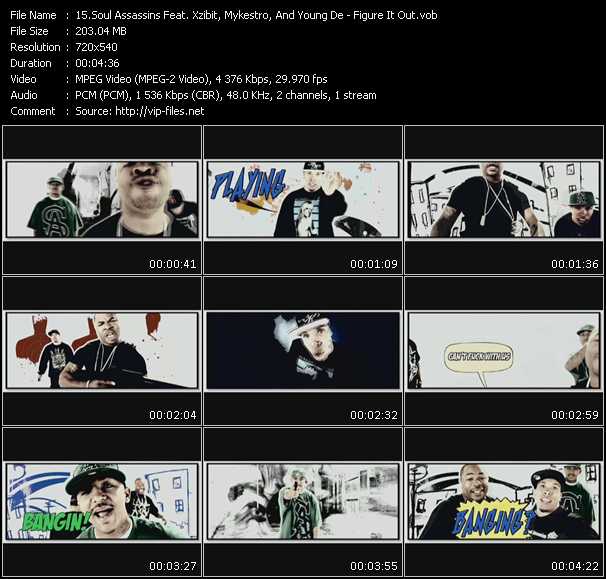This screenshot has height=579, width=606.
Task: Click the timestamp 00:02:04
Action: point(173,415)
